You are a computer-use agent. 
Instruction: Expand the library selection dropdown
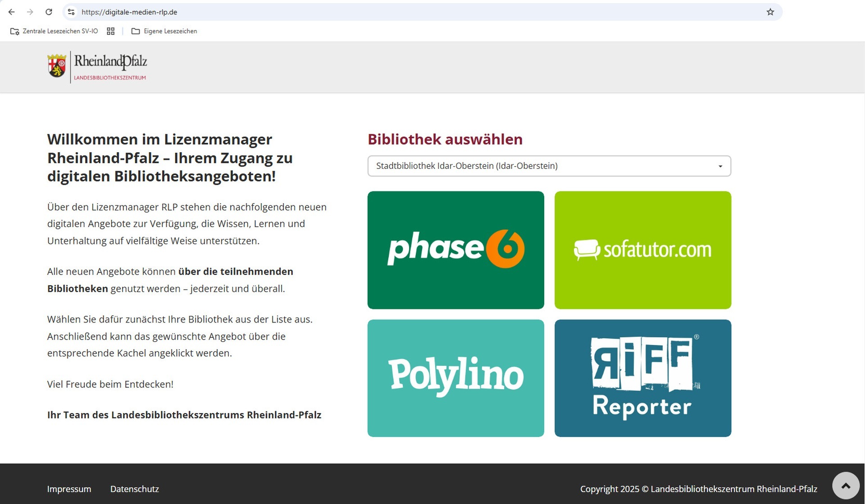point(719,166)
